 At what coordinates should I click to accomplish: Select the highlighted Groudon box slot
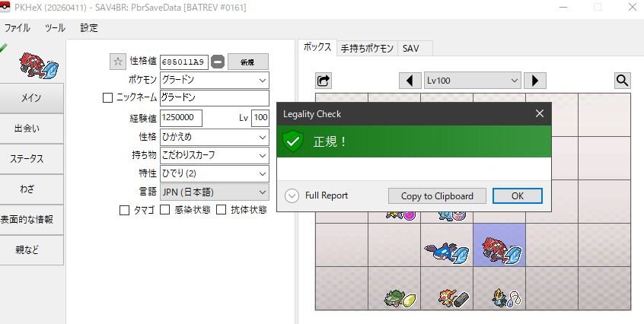click(x=499, y=246)
